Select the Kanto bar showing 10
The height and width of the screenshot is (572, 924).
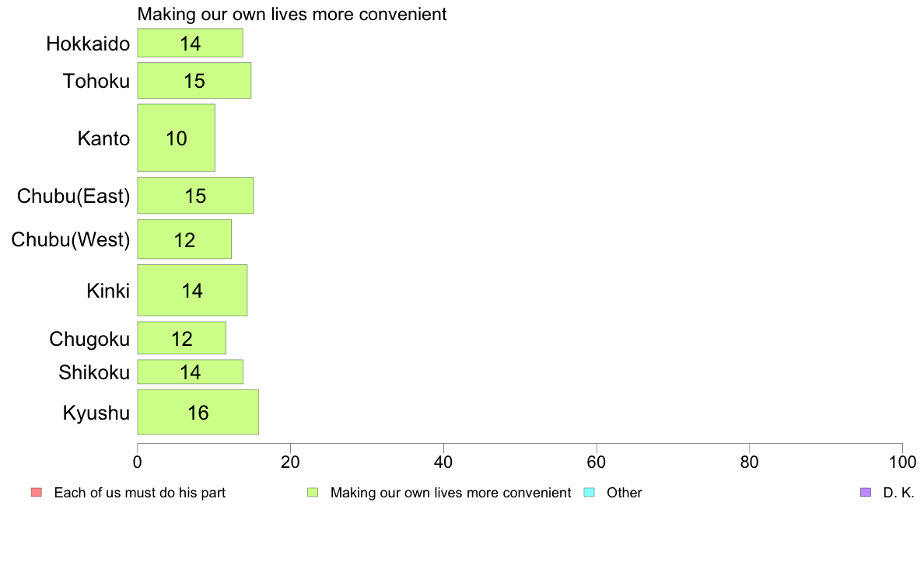pyautogui.click(x=177, y=138)
